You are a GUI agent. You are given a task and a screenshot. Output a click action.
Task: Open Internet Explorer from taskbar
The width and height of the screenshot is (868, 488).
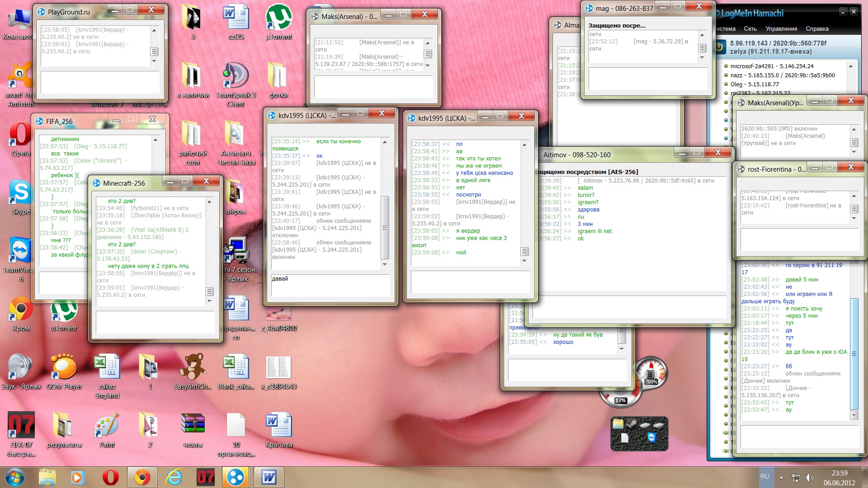[174, 477]
